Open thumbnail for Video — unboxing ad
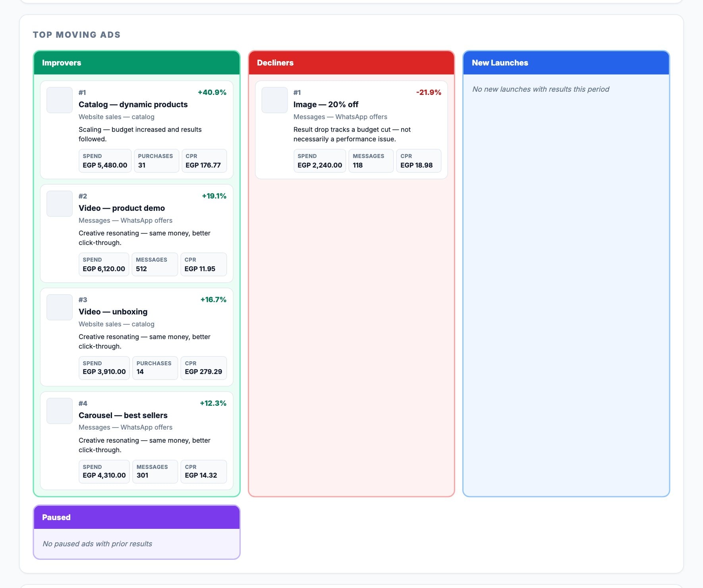This screenshot has width=703, height=588. pyautogui.click(x=60, y=307)
